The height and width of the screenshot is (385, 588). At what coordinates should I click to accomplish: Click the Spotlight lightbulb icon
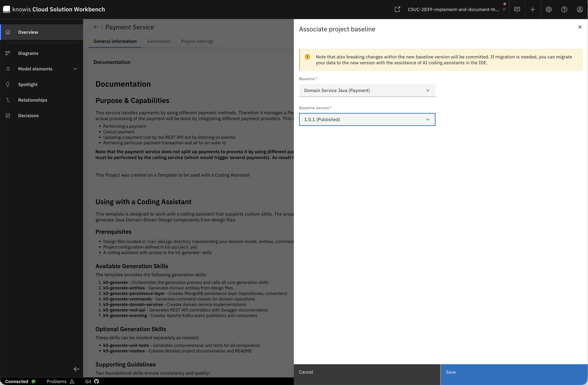click(8, 84)
